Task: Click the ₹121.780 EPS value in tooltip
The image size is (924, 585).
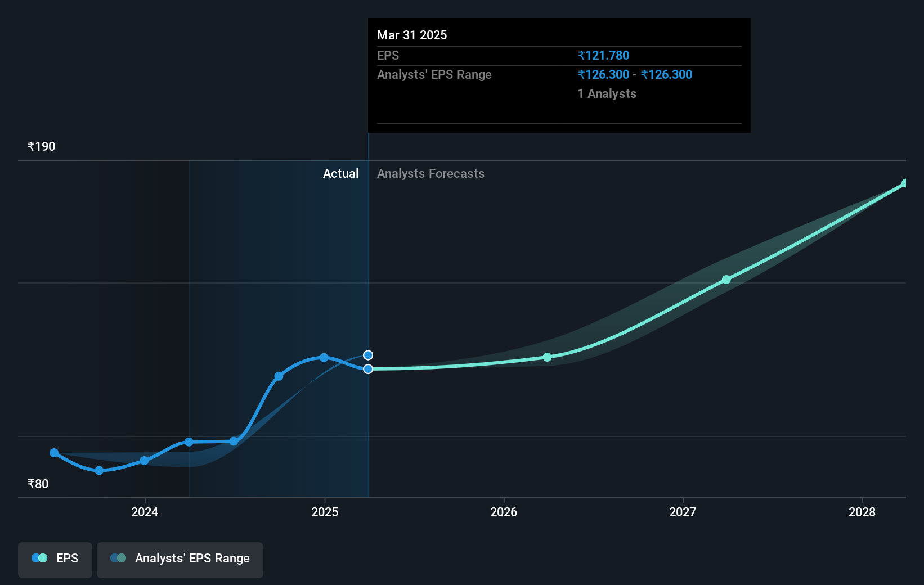Action: pos(603,56)
